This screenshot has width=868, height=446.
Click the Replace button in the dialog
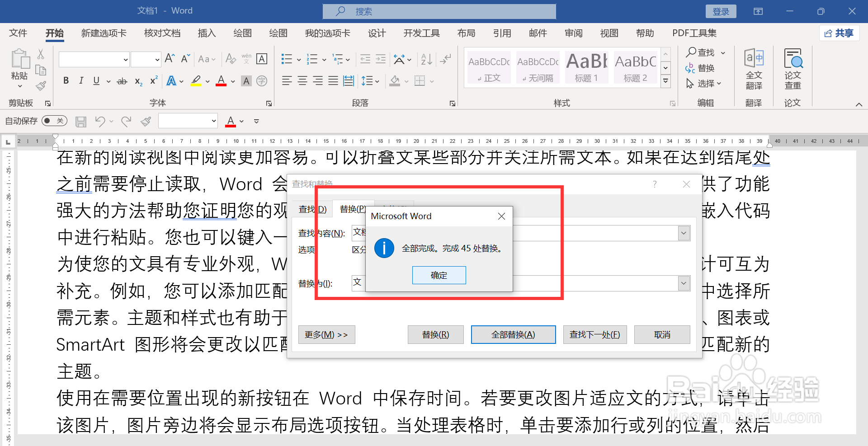pos(435,335)
